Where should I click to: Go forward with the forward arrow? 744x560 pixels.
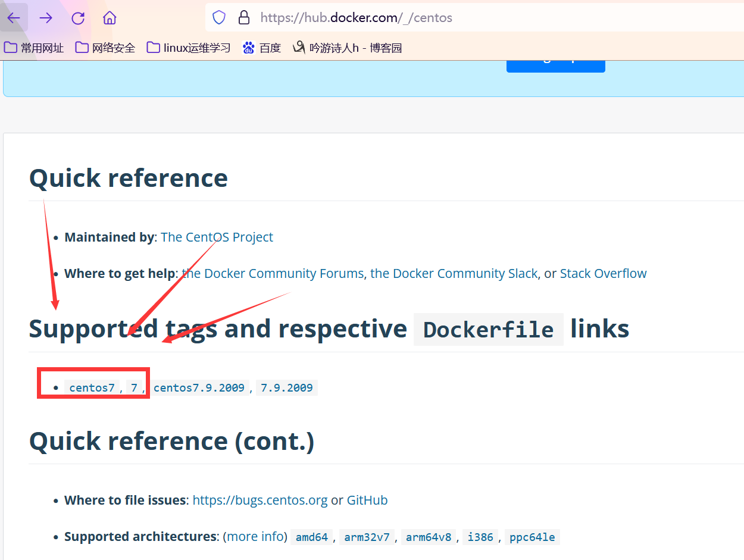(46, 18)
